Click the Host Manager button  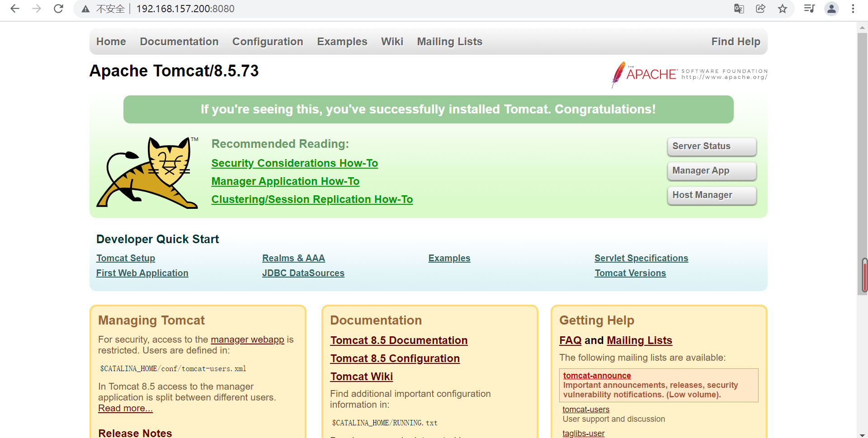[x=712, y=195]
